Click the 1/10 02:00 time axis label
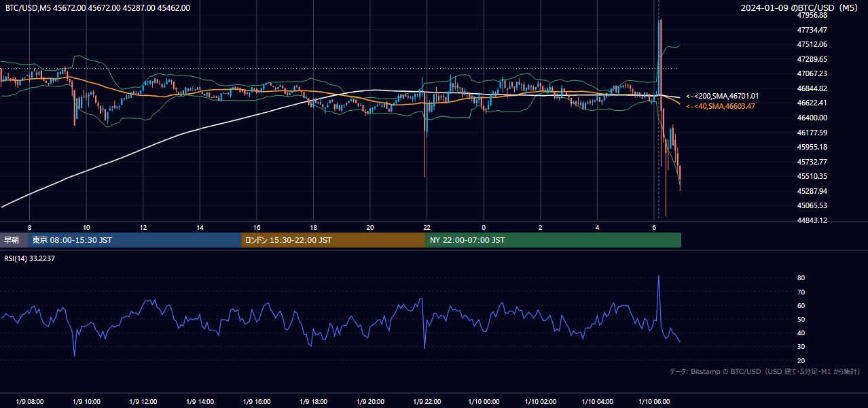 [541, 402]
